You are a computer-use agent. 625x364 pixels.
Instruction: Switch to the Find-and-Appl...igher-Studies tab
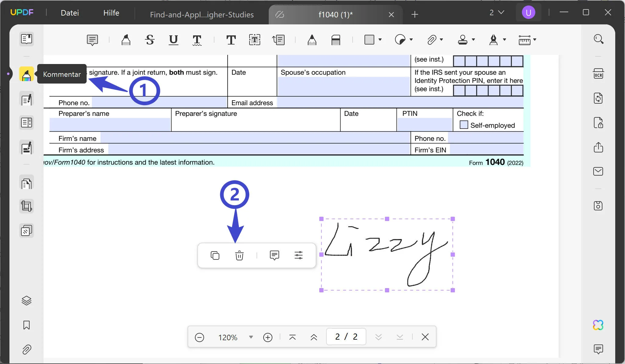[201, 14]
